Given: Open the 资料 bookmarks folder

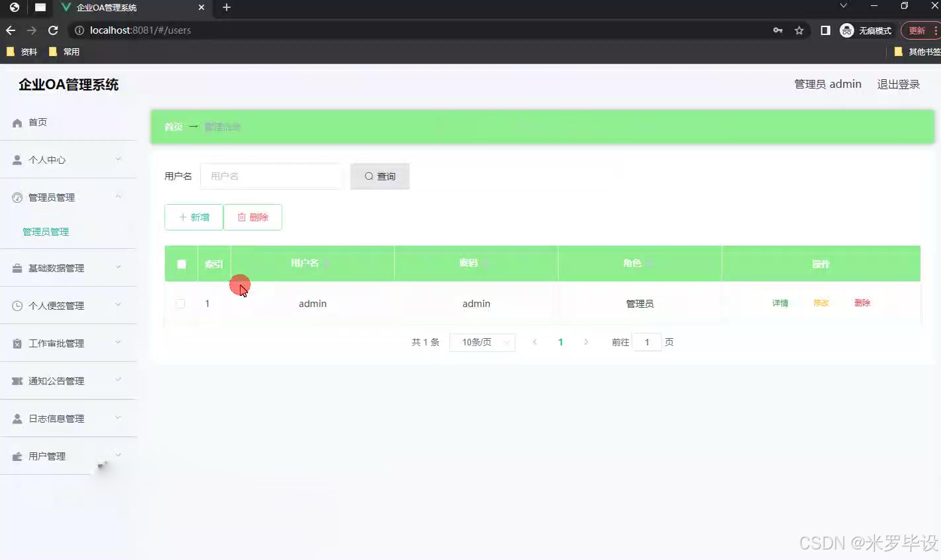Looking at the screenshot, I should pyautogui.click(x=22, y=52).
